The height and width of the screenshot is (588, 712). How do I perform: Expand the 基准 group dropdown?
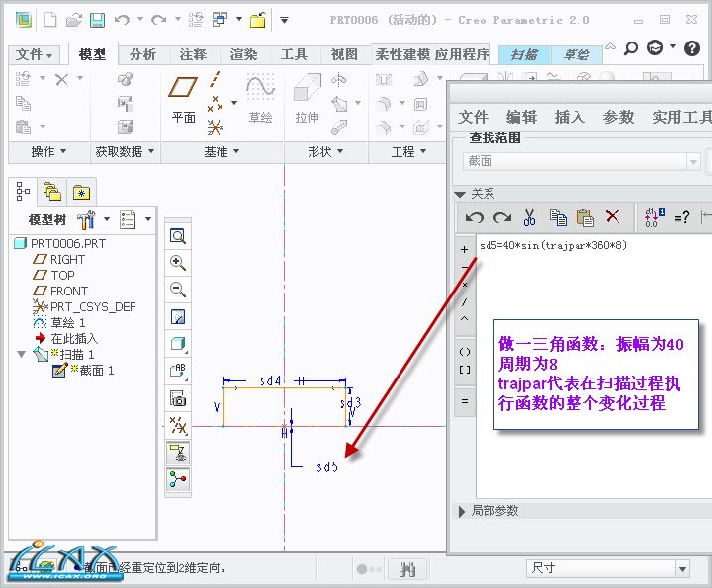[222, 151]
